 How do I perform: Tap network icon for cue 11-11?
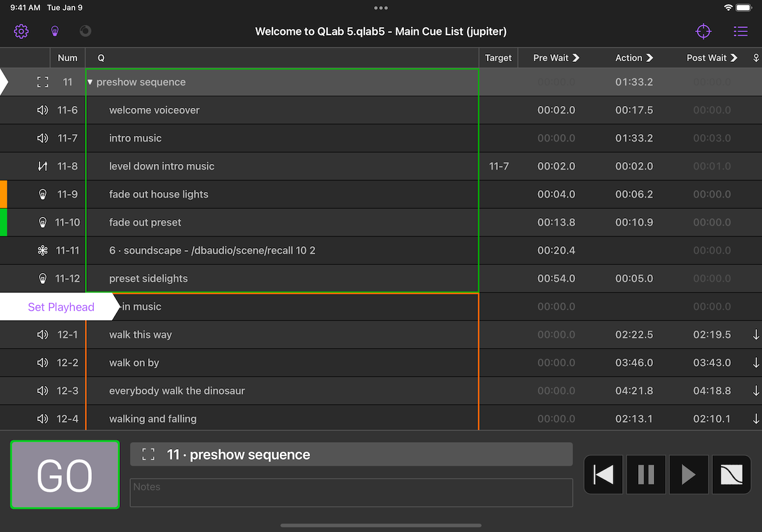click(43, 251)
